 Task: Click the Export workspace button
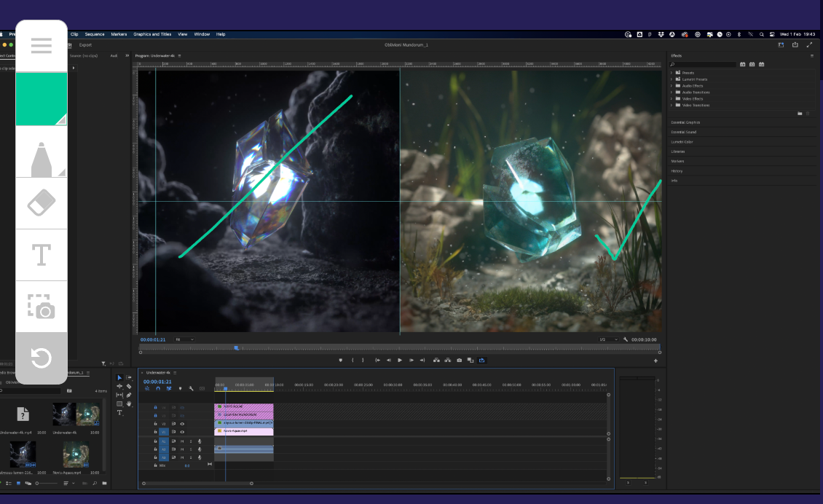click(x=85, y=45)
